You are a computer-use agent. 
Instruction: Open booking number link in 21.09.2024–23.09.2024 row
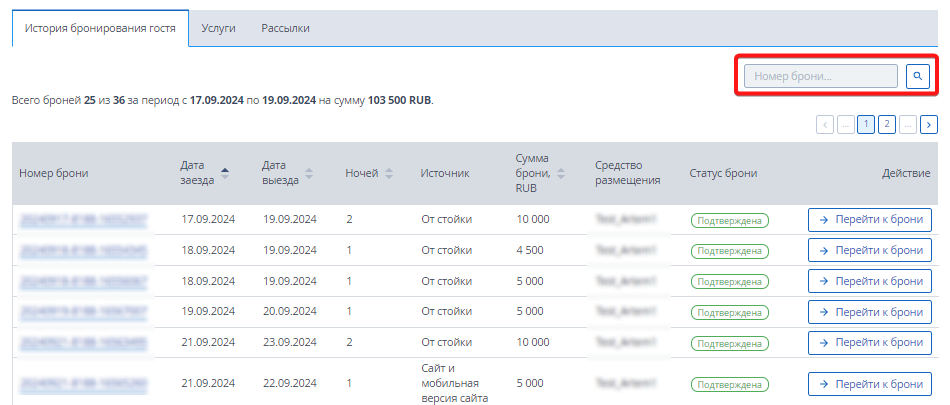84,343
